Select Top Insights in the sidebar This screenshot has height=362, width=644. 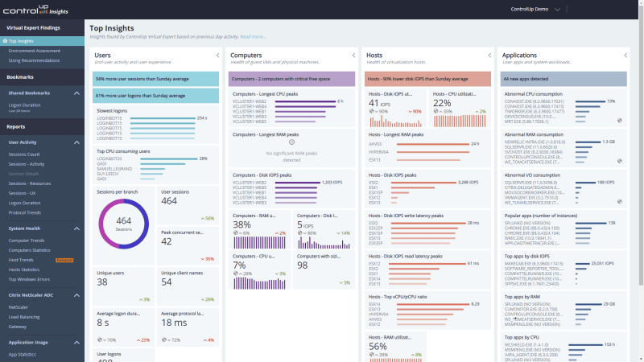coord(43,41)
